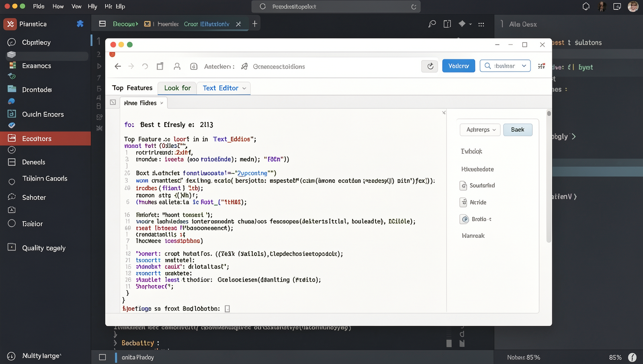Click the reload icon beside forward arrow
This screenshot has width=643, height=364.
(x=145, y=66)
